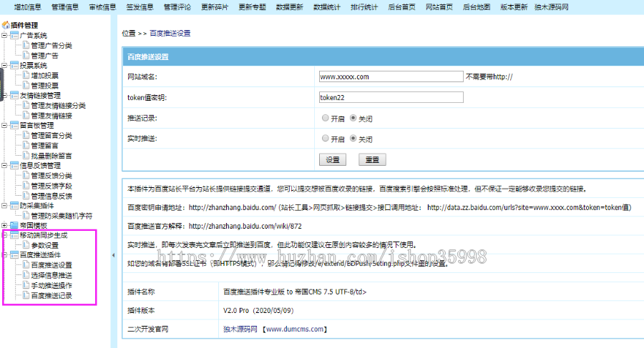Screen dimensions: 644x348
Task: Click plugin version text V2.0 Pro
Action: [x=258, y=311]
